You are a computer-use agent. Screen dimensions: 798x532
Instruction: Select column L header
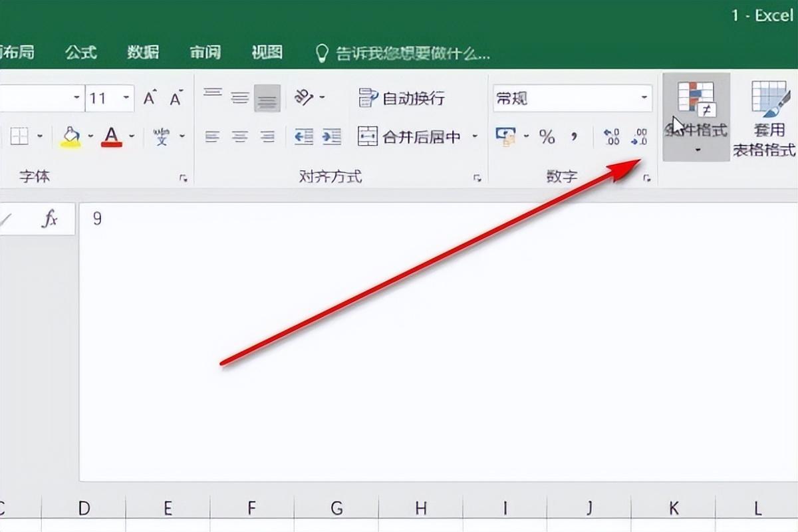(757, 509)
